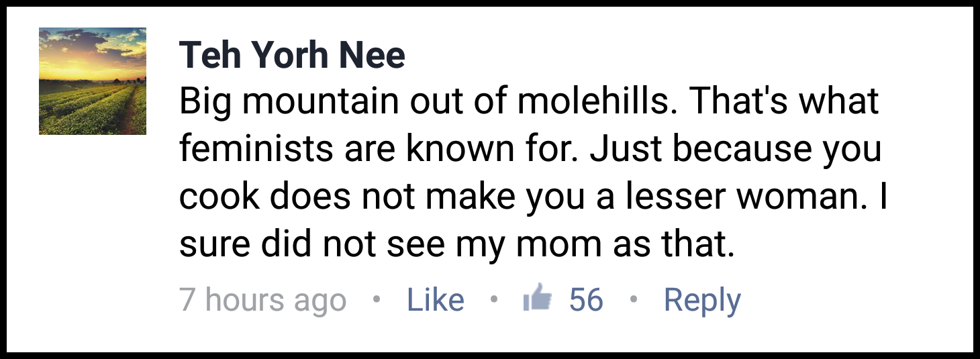This screenshot has width=980, height=359.
Task: Show who liked via thumbs-up icon
Action: click(538, 298)
